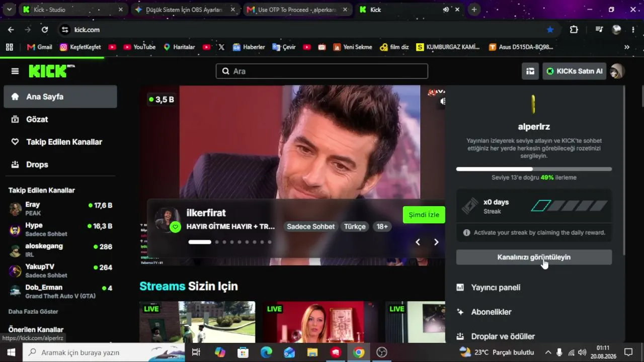The height and width of the screenshot is (362, 644).
Task: Open Windows Task View
Action: pos(196,352)
